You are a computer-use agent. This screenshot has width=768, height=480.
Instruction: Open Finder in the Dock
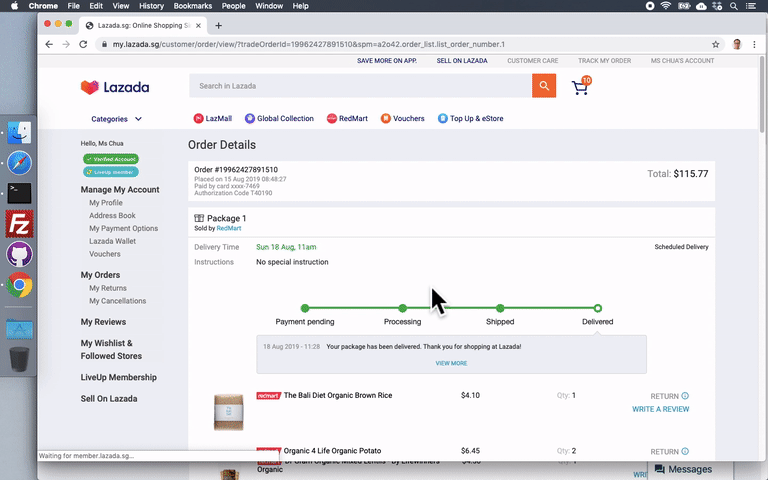pos(19,132)
